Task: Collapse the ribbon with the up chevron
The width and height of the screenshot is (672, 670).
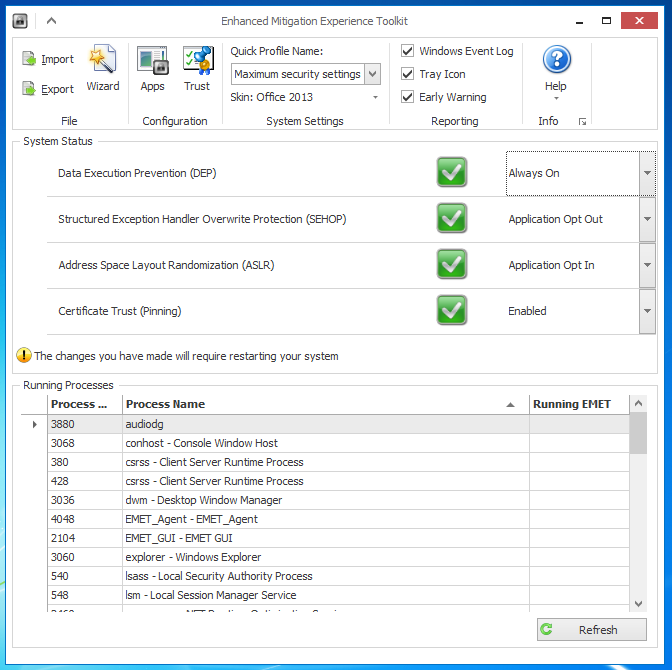Action: pos(51,21)
